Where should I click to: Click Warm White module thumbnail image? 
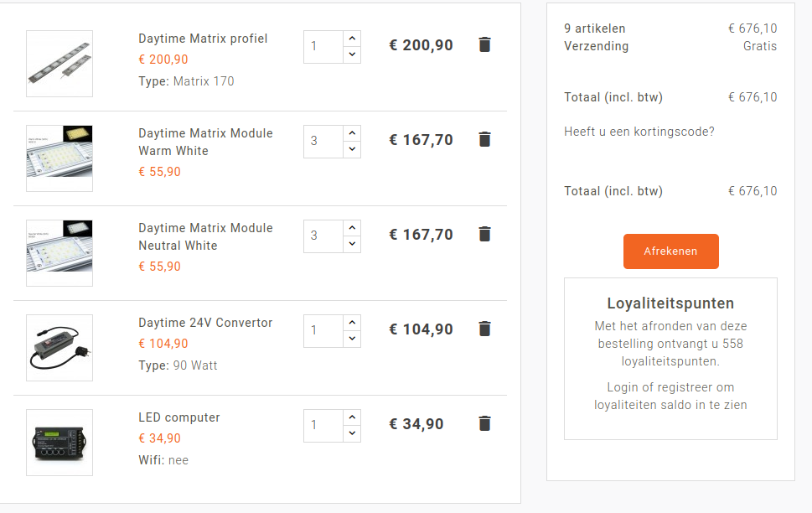tap(59, 158)
